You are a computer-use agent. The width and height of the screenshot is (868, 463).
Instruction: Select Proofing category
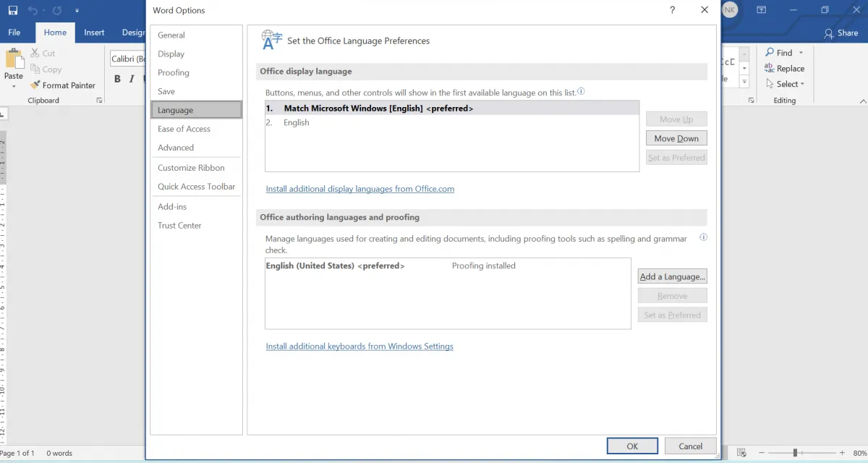[x=196, y=72]
